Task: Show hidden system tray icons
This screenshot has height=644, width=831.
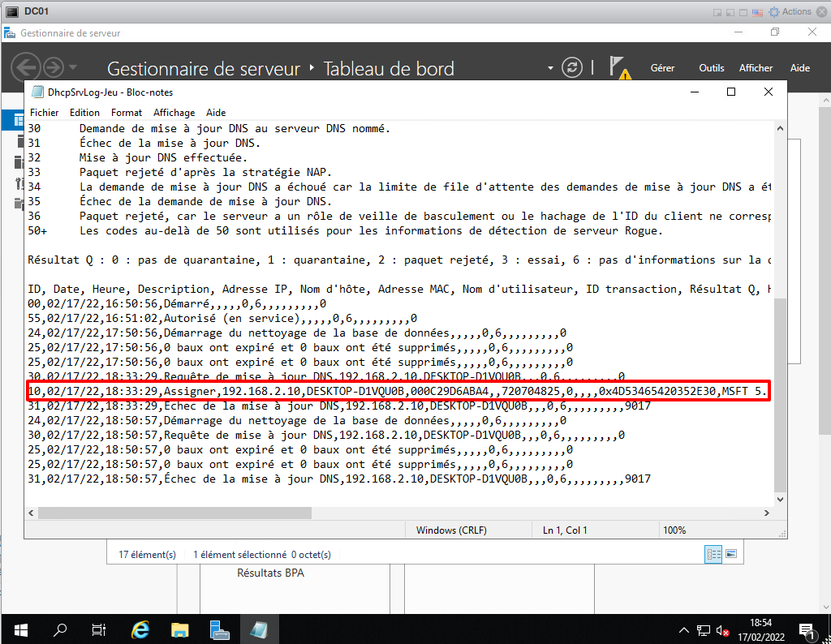Action: click(x=683, y=630)
